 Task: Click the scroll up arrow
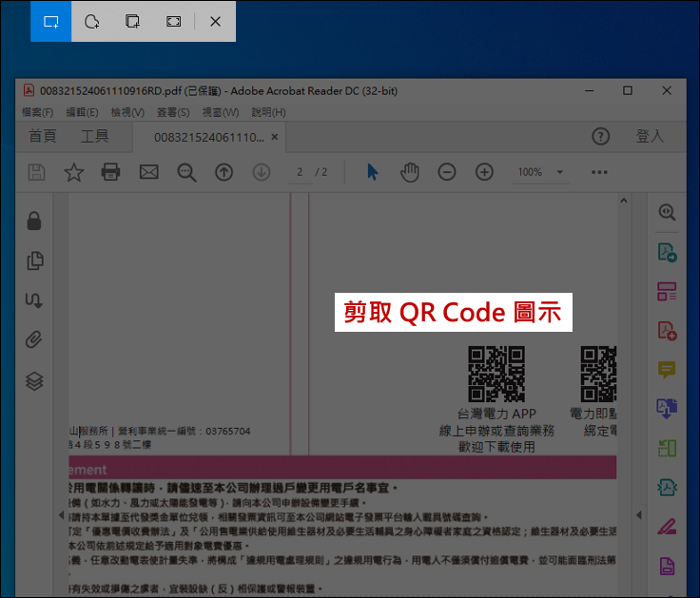[624, 201]
